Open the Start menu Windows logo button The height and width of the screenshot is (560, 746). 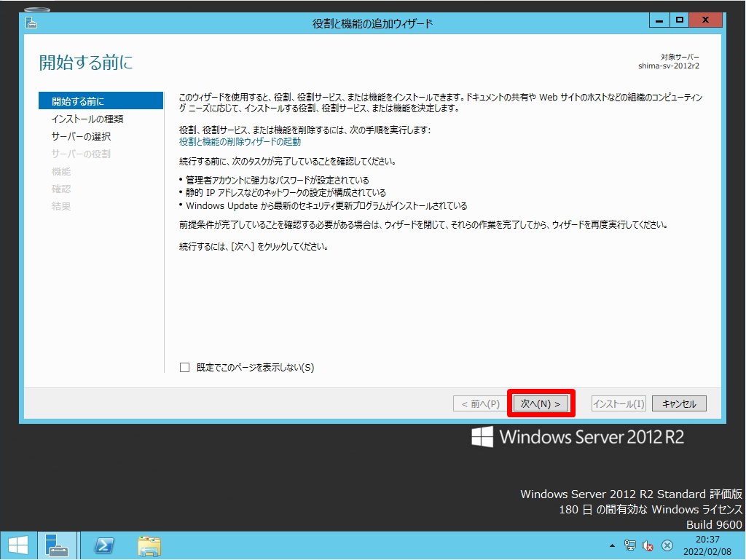point(18,545)
